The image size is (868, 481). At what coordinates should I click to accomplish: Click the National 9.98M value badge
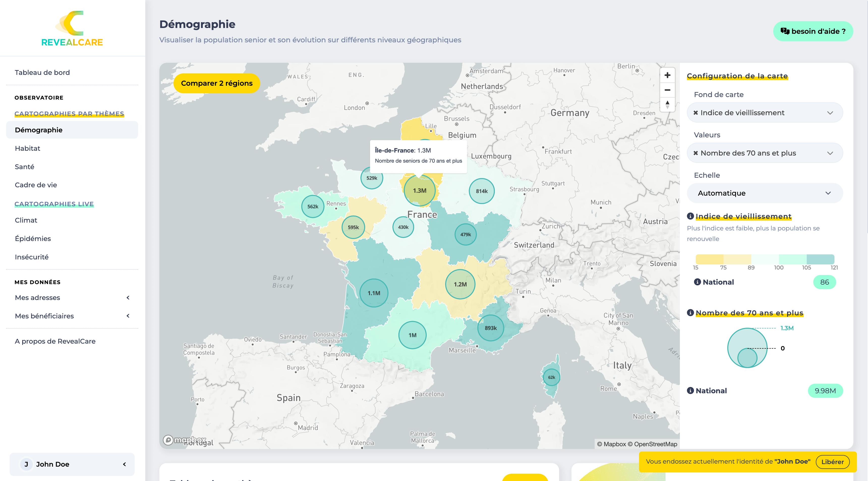(x=825, y=391)
